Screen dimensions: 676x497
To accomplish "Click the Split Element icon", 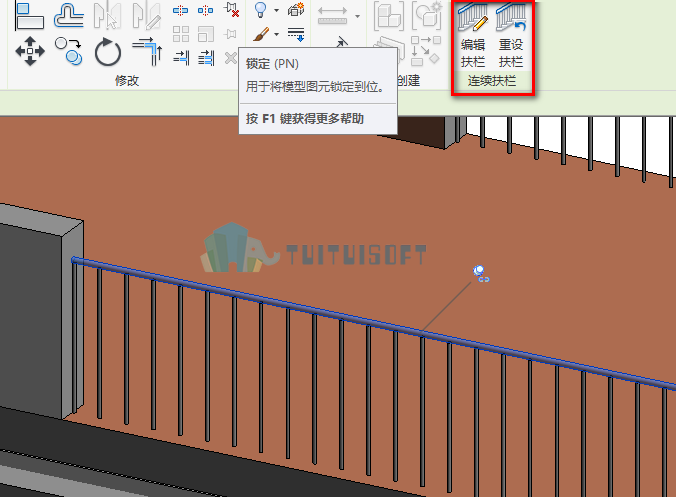I will [180, 10].
